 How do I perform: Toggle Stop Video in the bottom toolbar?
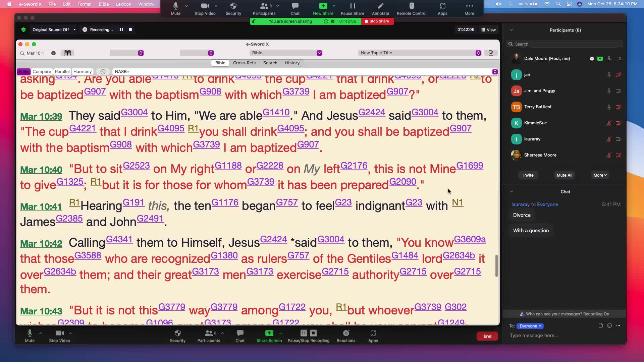pos(59,336)
